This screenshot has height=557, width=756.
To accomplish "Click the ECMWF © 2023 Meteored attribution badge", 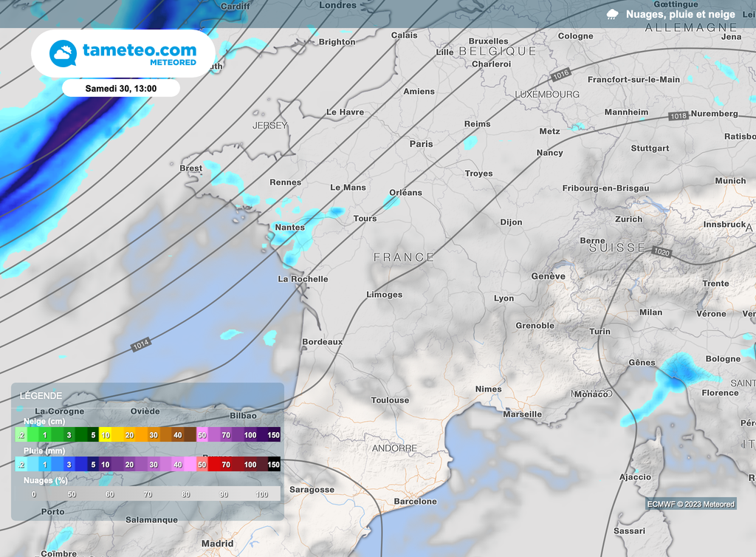I will point(691,503).
